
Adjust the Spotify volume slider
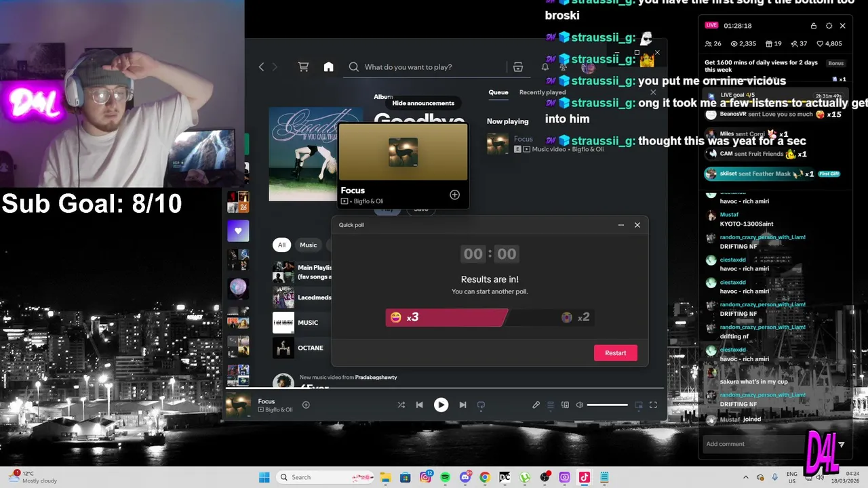(607, 405)
